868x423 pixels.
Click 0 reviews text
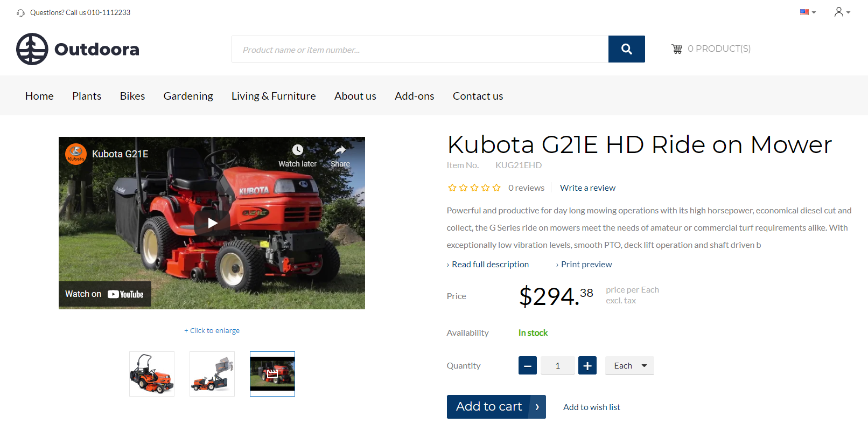pos(526,188)
